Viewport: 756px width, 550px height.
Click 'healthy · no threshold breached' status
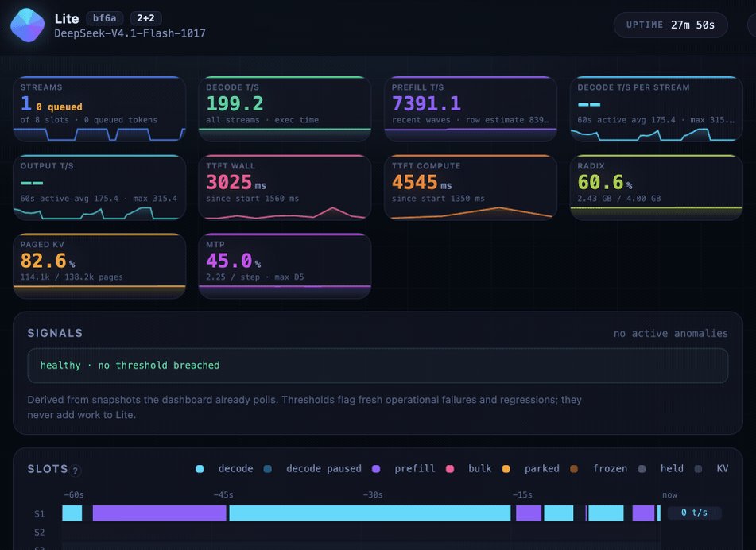[130, 366]
